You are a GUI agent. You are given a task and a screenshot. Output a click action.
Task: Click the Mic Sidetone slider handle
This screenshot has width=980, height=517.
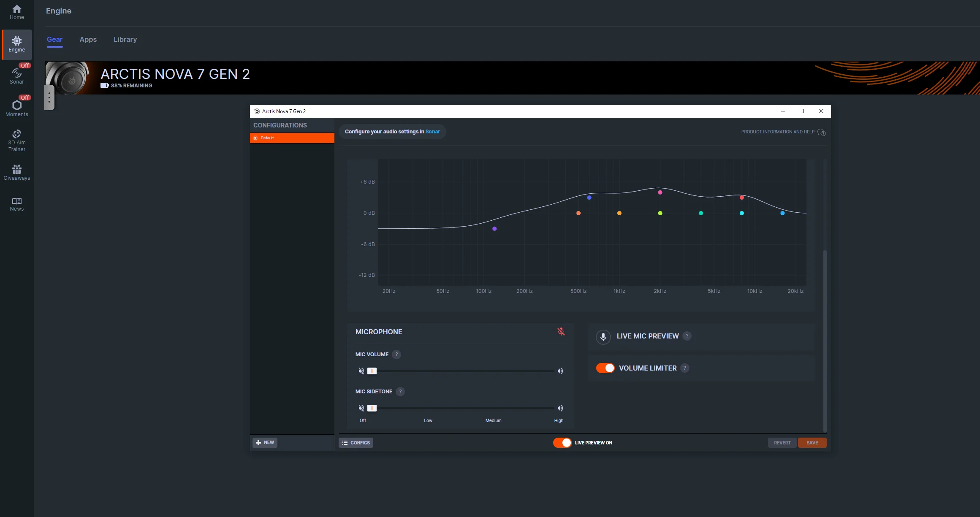pos(372,408)
